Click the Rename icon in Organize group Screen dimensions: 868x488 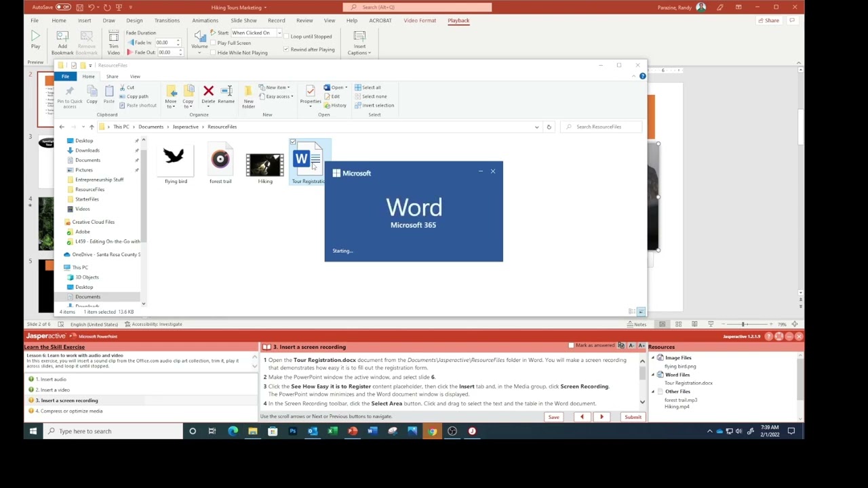[x=226, y=91]
